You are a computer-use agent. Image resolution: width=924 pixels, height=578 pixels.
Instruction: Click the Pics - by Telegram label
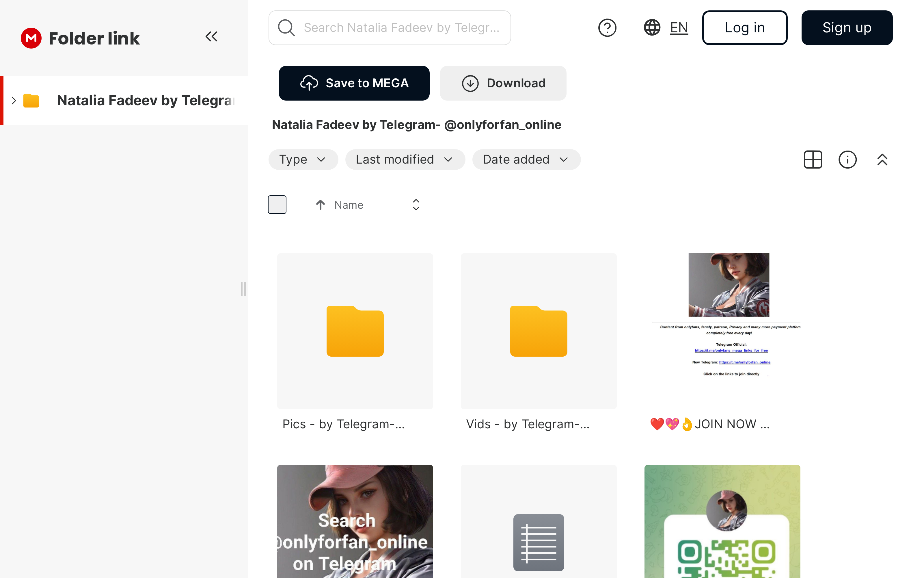click(x=343, y=424)
